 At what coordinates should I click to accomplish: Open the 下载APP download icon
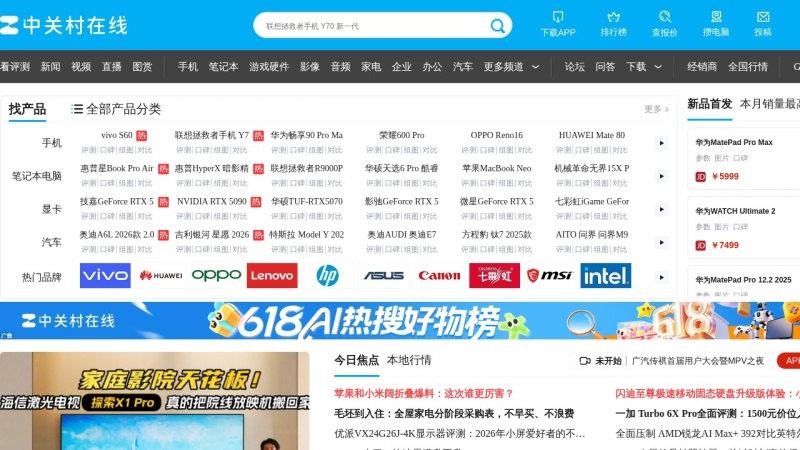[x=558, y=17]
